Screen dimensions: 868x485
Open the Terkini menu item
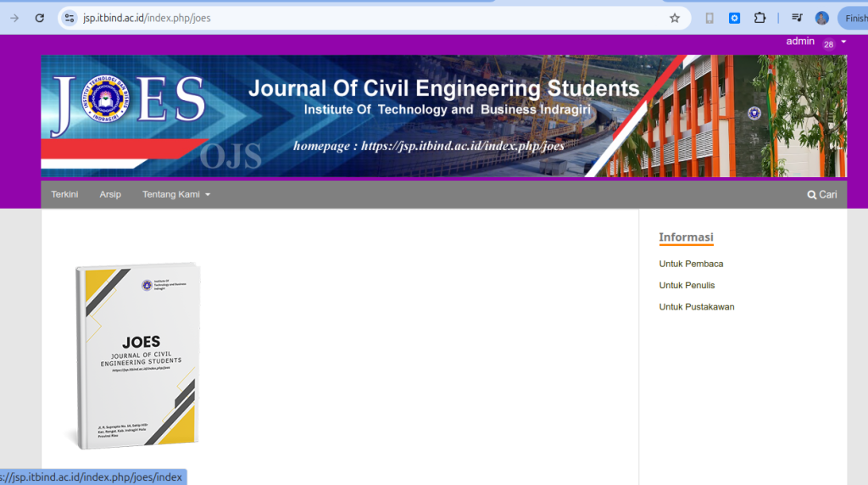pos(64,194)
